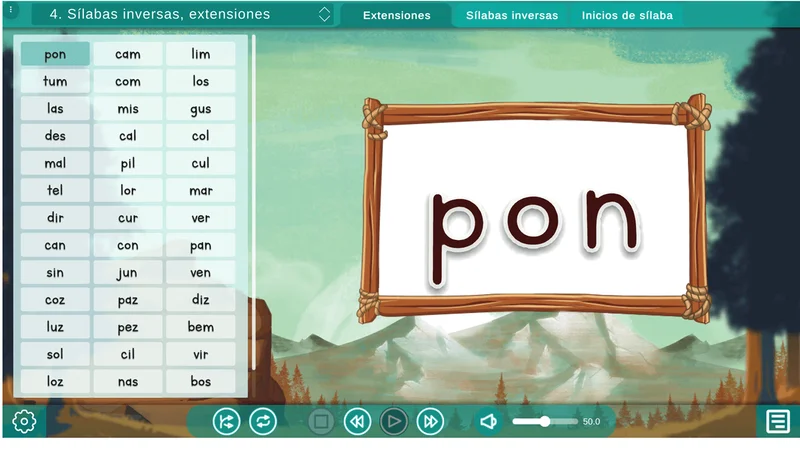Screen dimensions: 800x450
Task: Choose the syllable 'cal'
Action: (x=128, y=136)
